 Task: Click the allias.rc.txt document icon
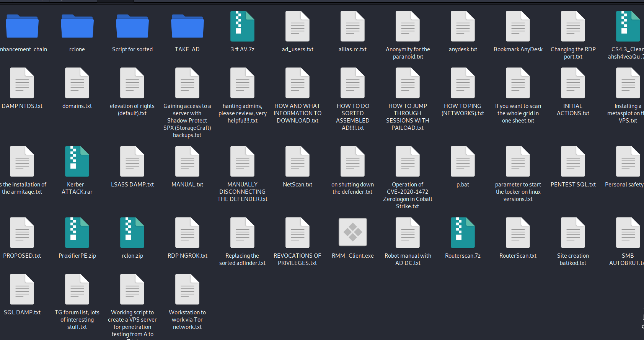click(x=353, y=26)
